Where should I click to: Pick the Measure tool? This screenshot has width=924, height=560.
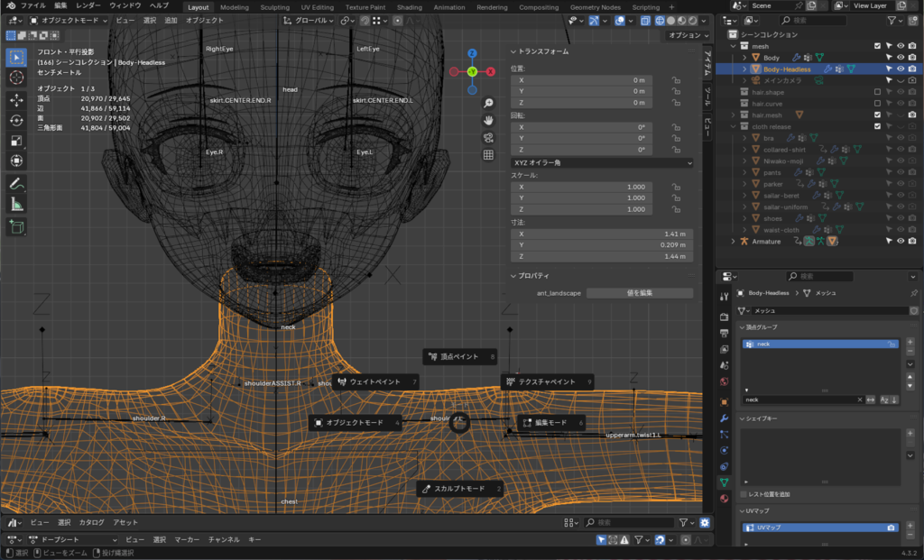tap(16, 204)
